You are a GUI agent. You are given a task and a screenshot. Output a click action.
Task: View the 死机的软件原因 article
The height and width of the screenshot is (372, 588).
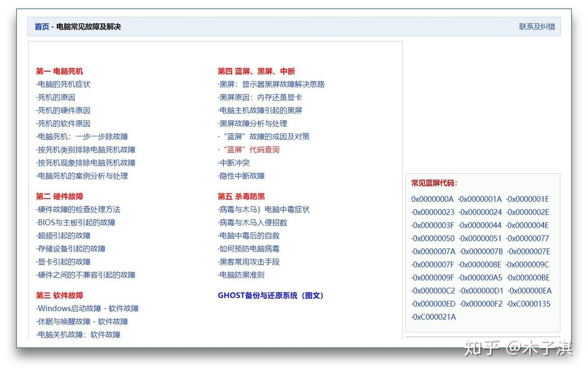point(64,123)
